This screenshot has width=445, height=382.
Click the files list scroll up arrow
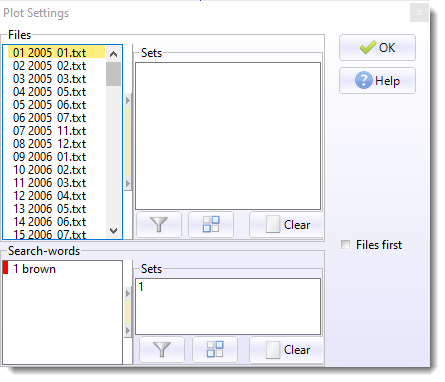(x=113, y=54)
